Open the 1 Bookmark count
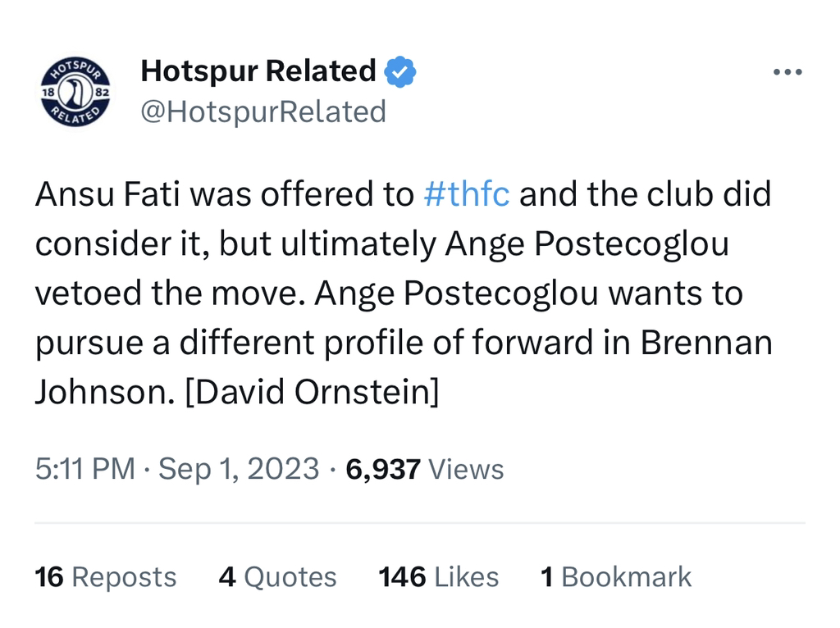Screen dimensions: 840x628 (x=616, y=577)
